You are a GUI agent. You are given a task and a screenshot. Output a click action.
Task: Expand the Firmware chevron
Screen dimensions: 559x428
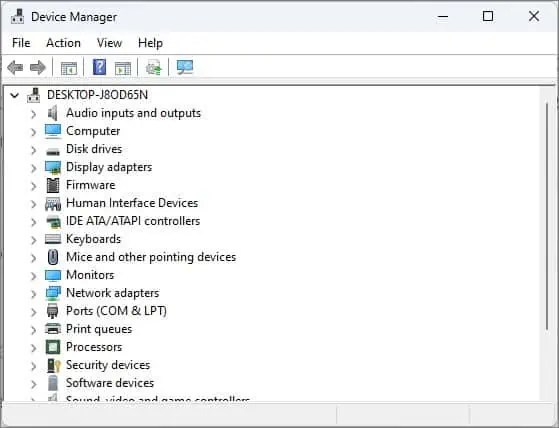[33, 186]
